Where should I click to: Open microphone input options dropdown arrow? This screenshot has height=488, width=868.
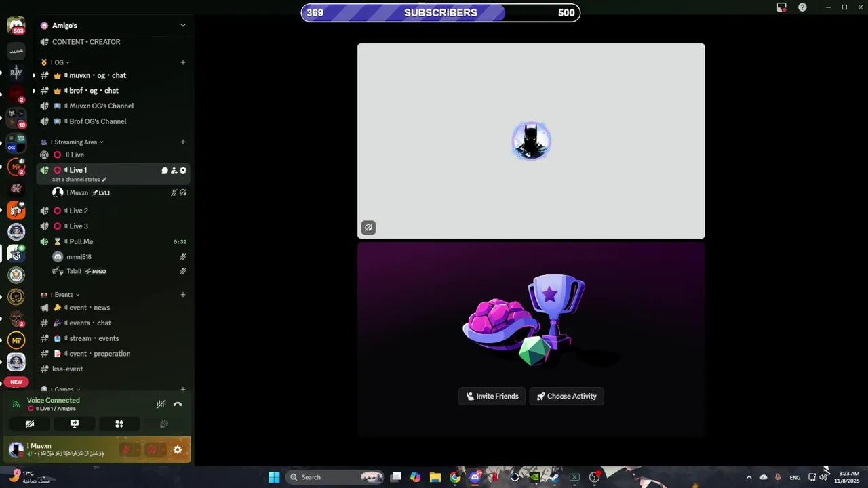click(136, 450)
